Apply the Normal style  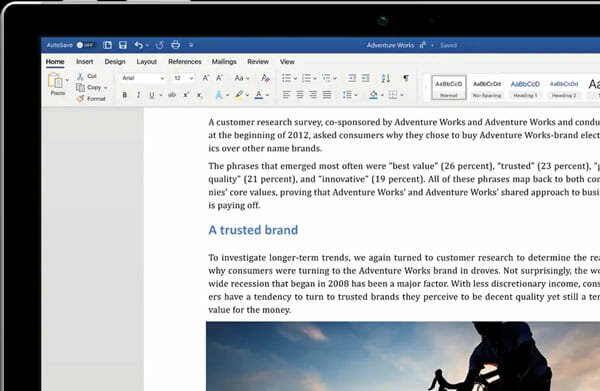tap(448, 88)
